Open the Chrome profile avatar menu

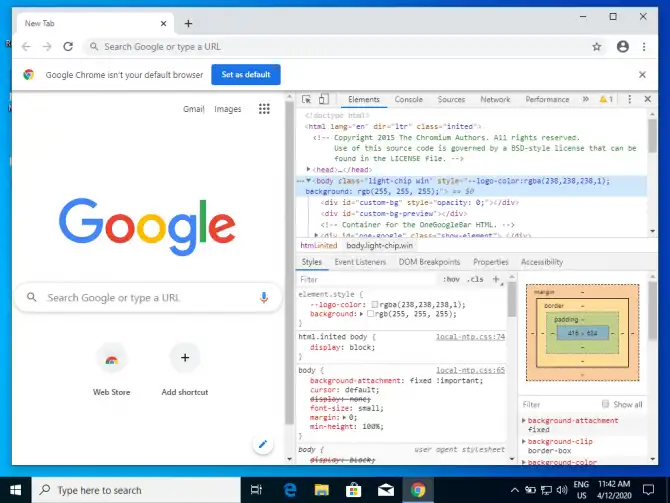[623, 47]
